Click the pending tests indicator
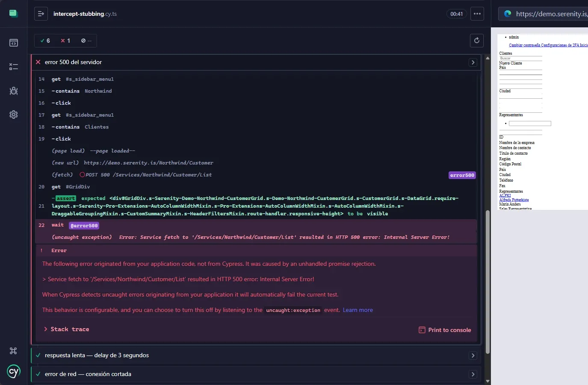The height and width of the screenshot is (385, 588). (x=86, y=41)
